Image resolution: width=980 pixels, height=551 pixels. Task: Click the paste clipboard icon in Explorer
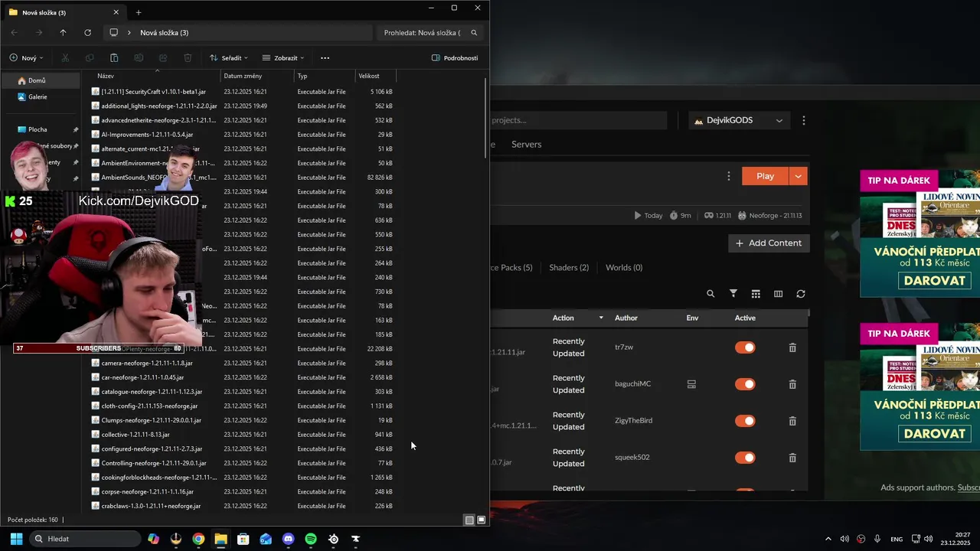coord(114,58)
